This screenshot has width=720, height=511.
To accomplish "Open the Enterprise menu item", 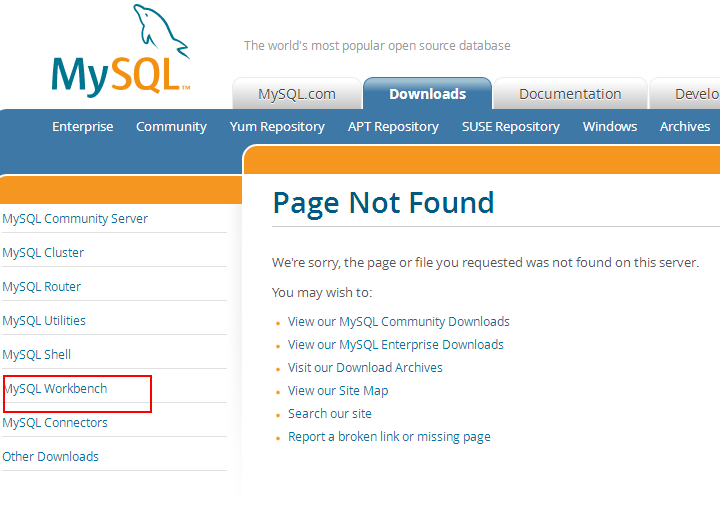I will tap(83, 126).
